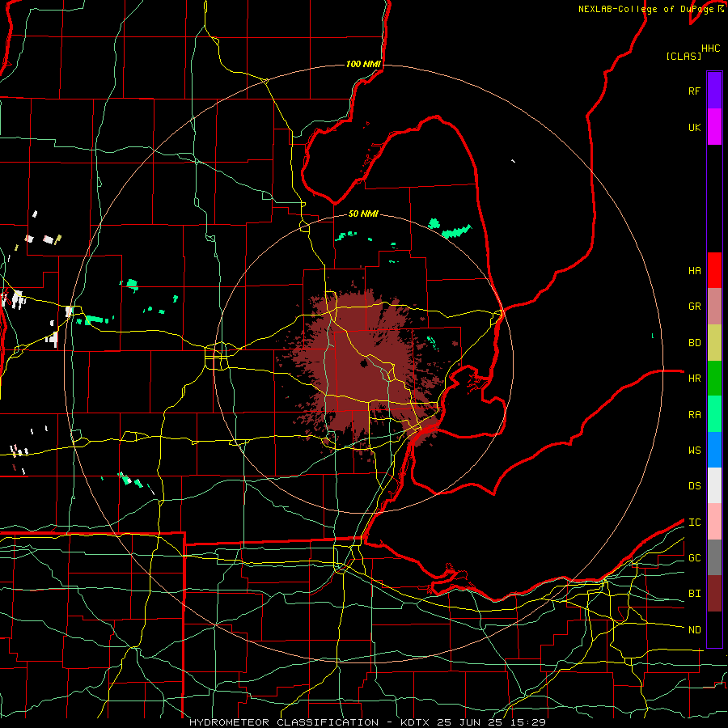Click the blue WS legend color swatch

[714, 450]
